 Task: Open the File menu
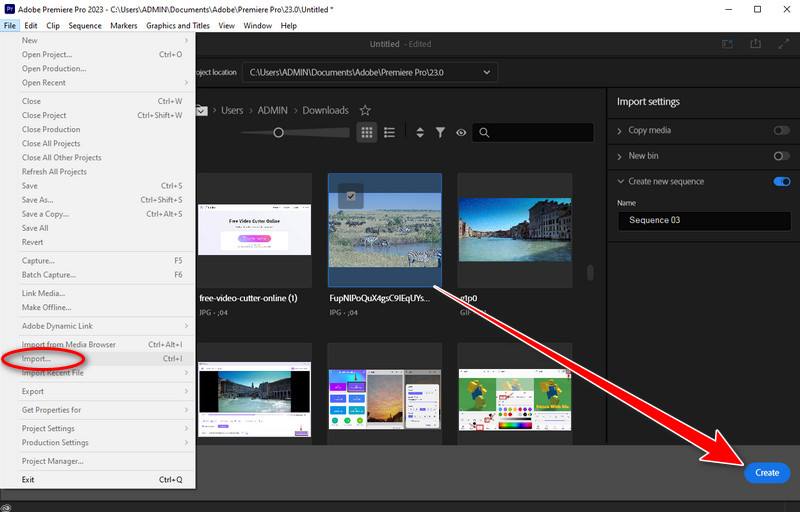[10, 25]
